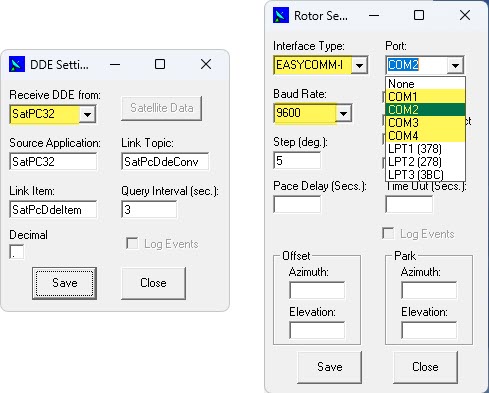Click the Step (deg.) input field
489x393 pixels.
[x=297, y=160]
